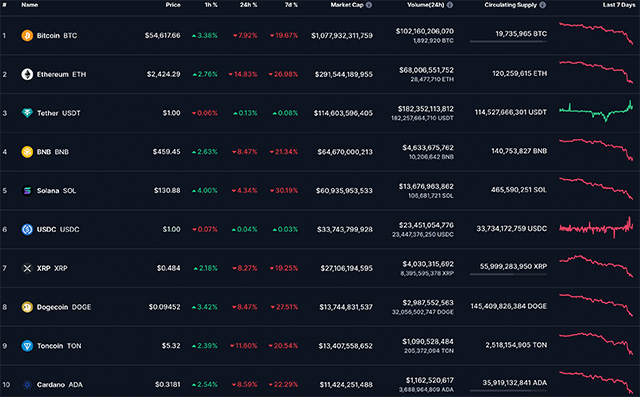Screen dimensions: 640x397
Task: Click the Tether USDT logo icon
Action: pyautogui.click(x=27, y=113)
